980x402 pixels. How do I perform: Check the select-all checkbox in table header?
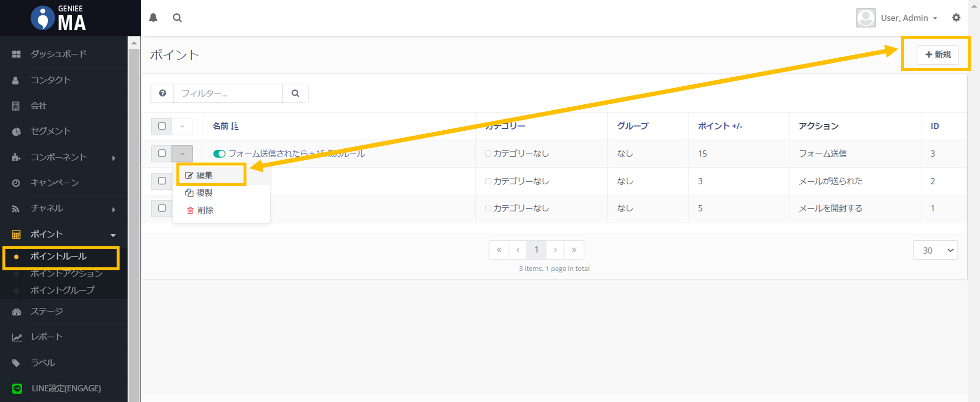point(162,126)
